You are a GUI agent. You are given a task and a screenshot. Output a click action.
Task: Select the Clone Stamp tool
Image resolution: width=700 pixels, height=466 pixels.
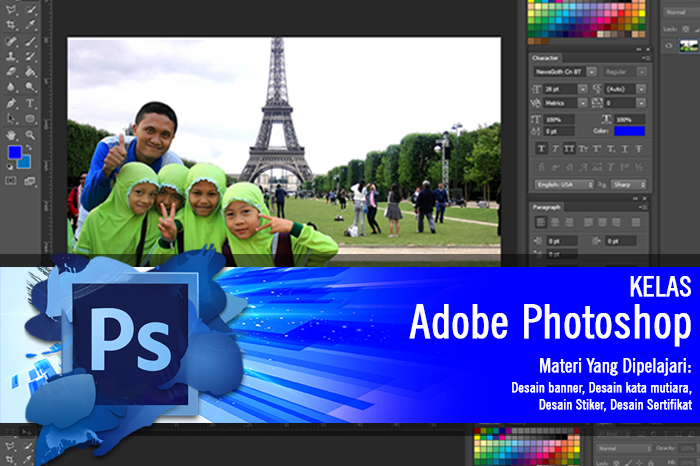pyautogui.click(x=11, y=56)
